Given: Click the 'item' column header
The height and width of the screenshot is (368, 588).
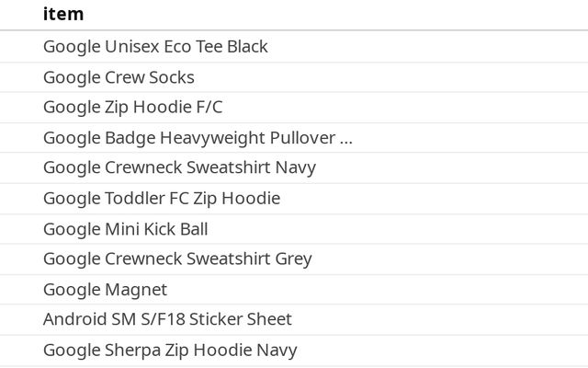Looking at the screenshot, I should click(63, 14).
